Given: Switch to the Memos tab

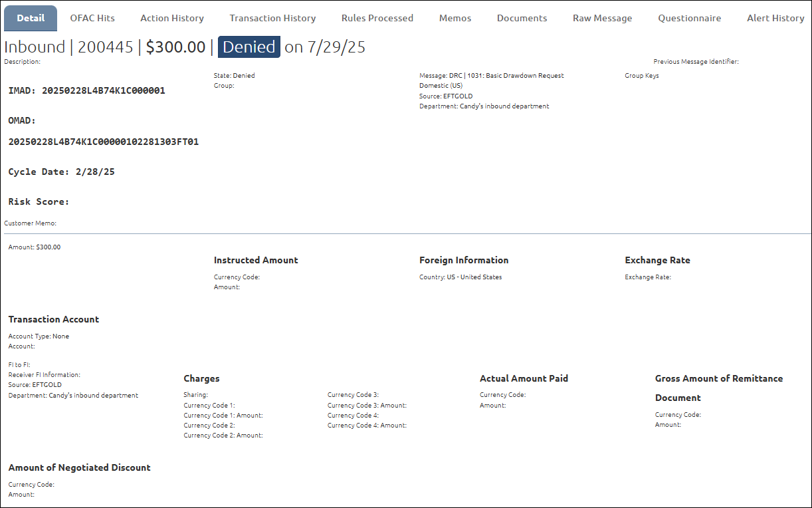Looking at the screenshot, I should click(455, 18).
